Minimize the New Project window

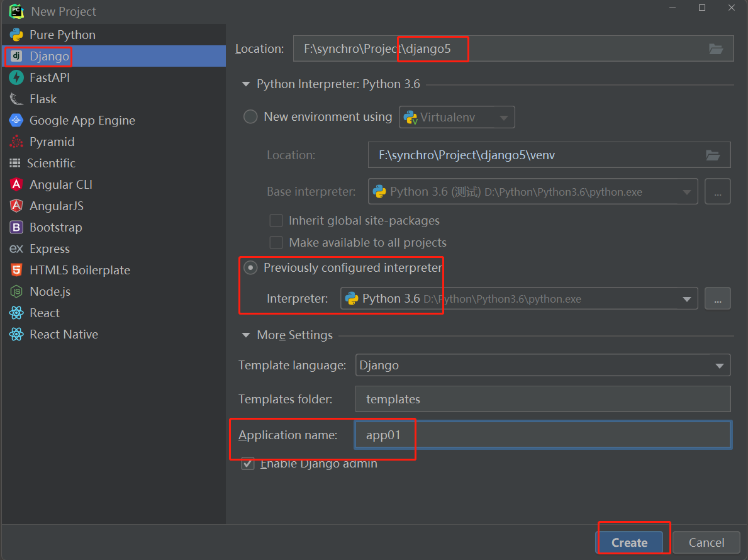coord(672,8)
